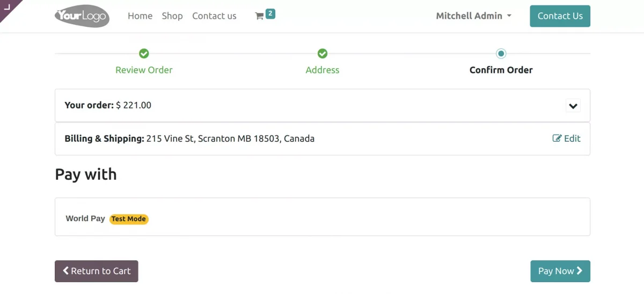Click the Address step label
The height and width of the screenshot is (294, 644).
point(323,70)
